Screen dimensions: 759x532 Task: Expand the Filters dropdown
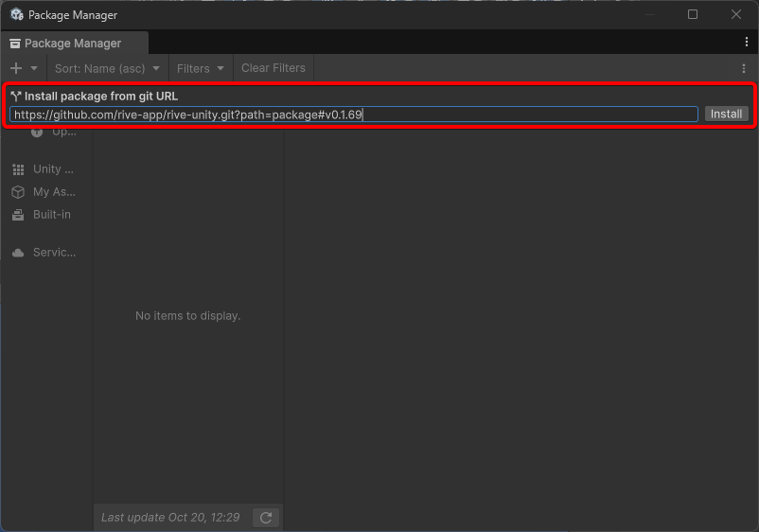(x=201, y=68)
